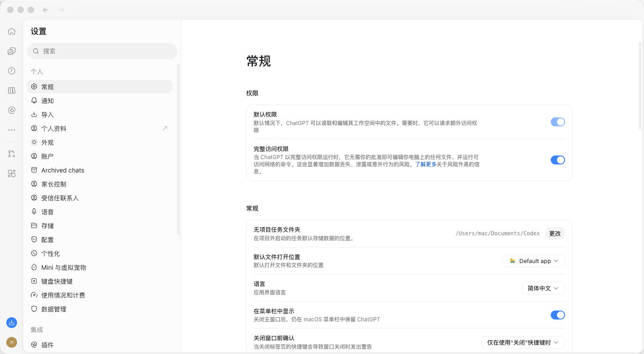This screenshot has width=644, height=354.
Task: Open the XI profile avatar
Action: [x=12, y=342]
